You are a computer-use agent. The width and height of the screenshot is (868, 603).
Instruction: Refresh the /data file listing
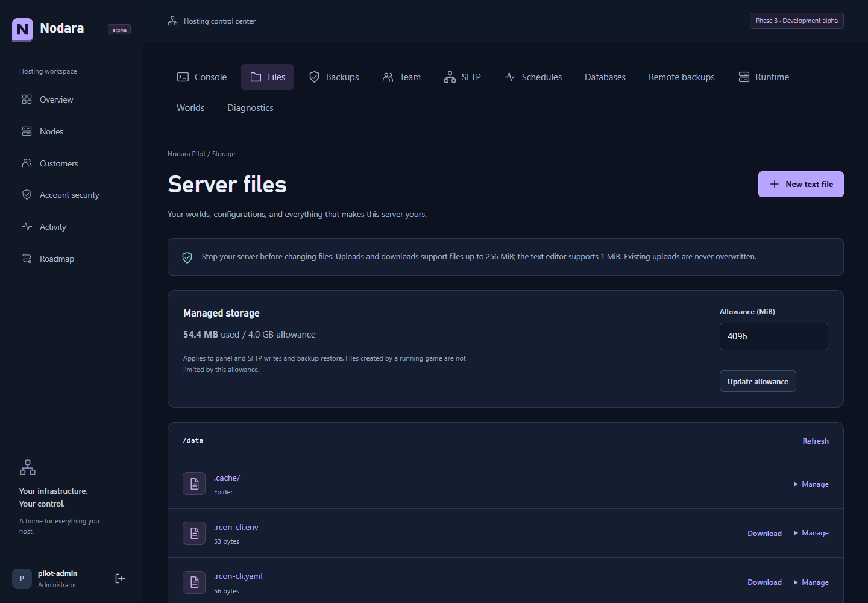816,441
